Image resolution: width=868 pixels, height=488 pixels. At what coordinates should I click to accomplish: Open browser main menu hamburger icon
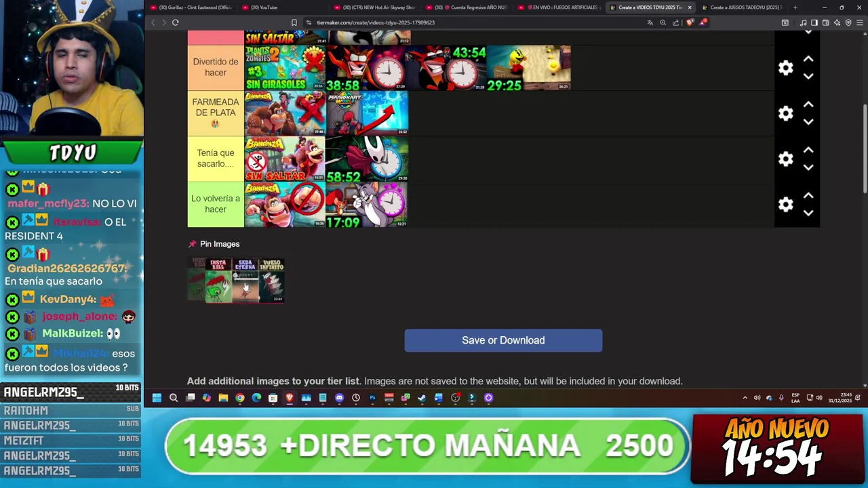(x=860, y=22)
